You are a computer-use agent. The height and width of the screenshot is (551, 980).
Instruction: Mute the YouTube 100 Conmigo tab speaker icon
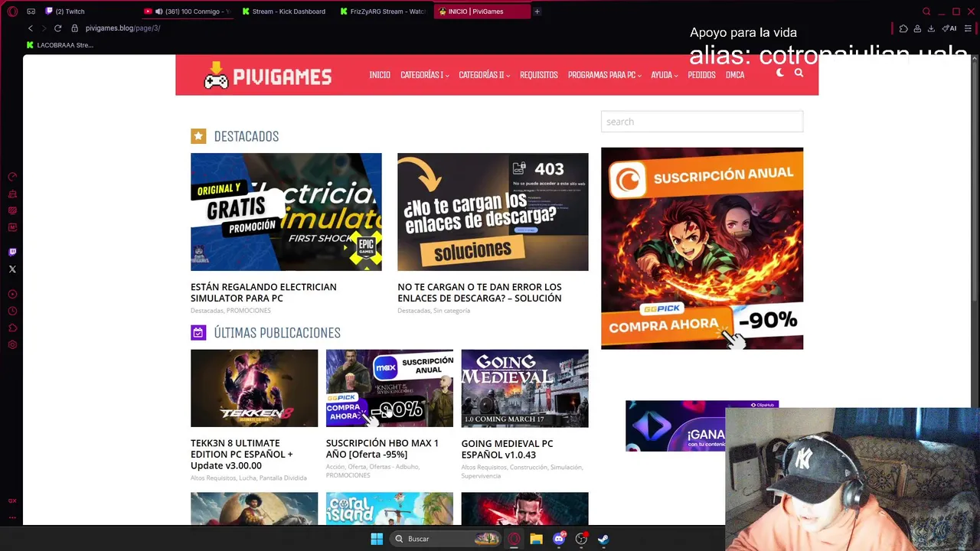(x=158, y=11)
